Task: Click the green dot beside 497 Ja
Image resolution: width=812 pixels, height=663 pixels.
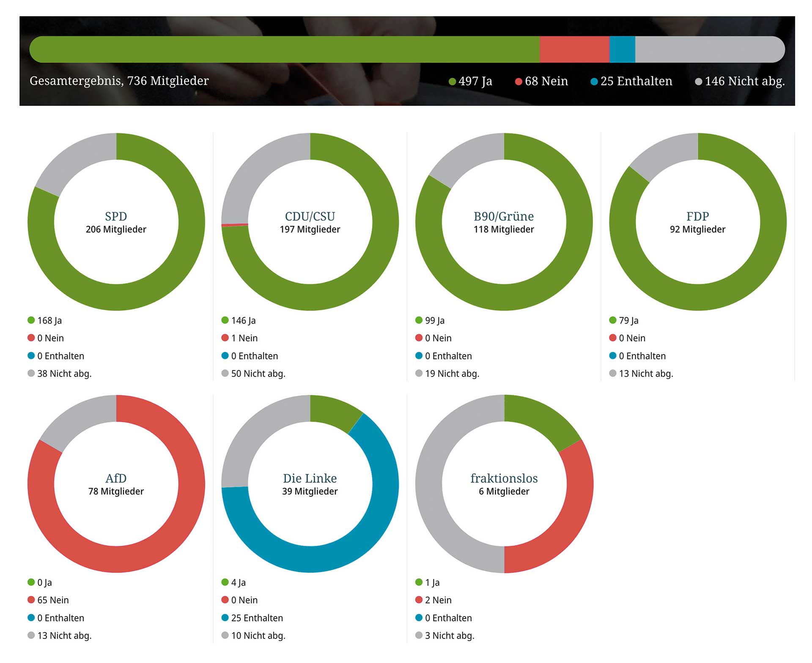Action: (x=452, y=82)
